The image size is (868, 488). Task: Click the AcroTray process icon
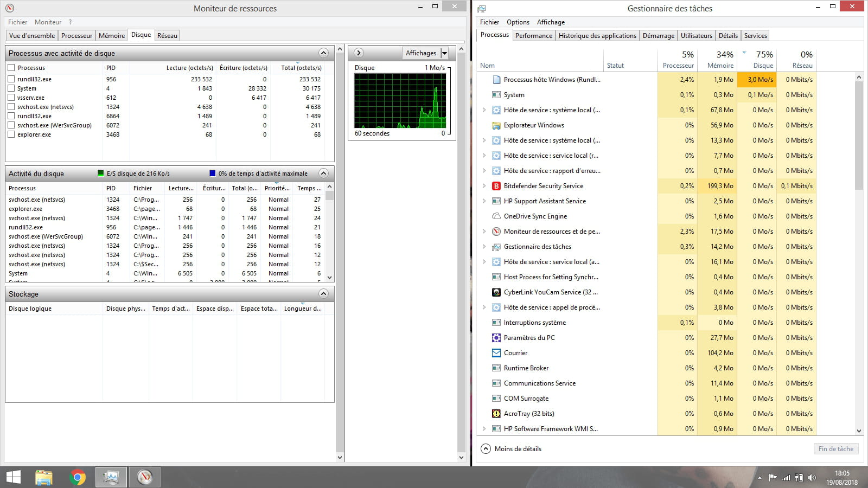click(x=496, y=414)
